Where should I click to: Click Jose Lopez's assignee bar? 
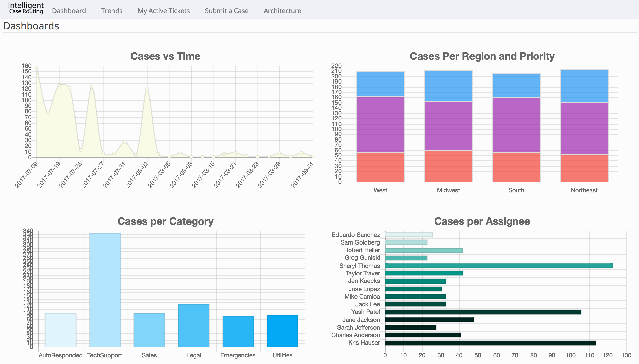click(x=414, y=289)
